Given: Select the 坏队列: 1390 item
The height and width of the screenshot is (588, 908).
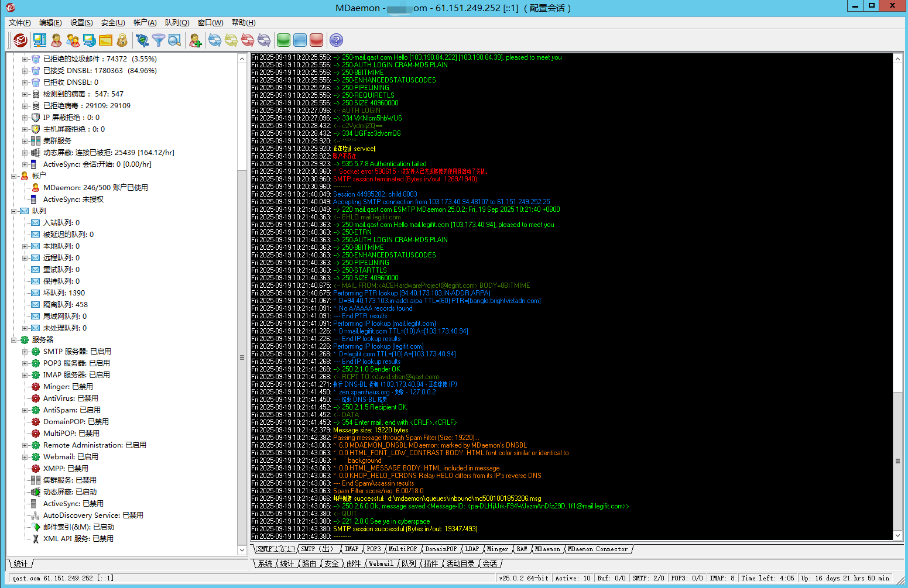Looking at the screenshot, I should (64, 293).
